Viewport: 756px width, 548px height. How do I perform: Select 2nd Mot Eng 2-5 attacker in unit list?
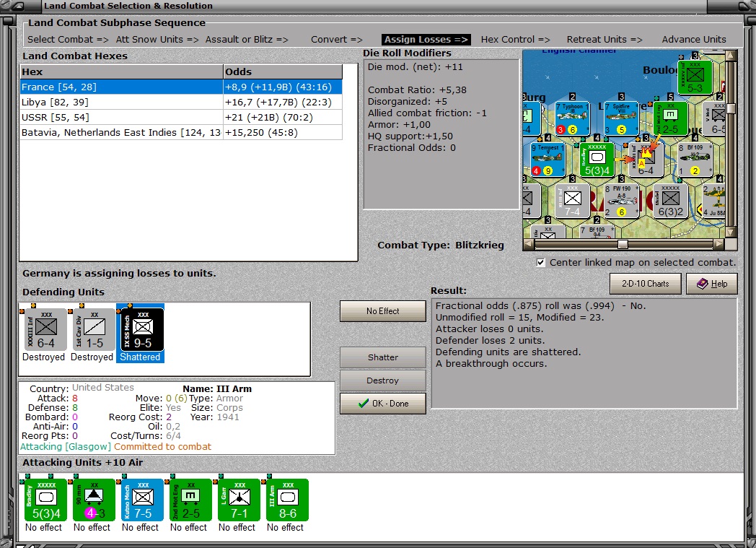point(190,500)
